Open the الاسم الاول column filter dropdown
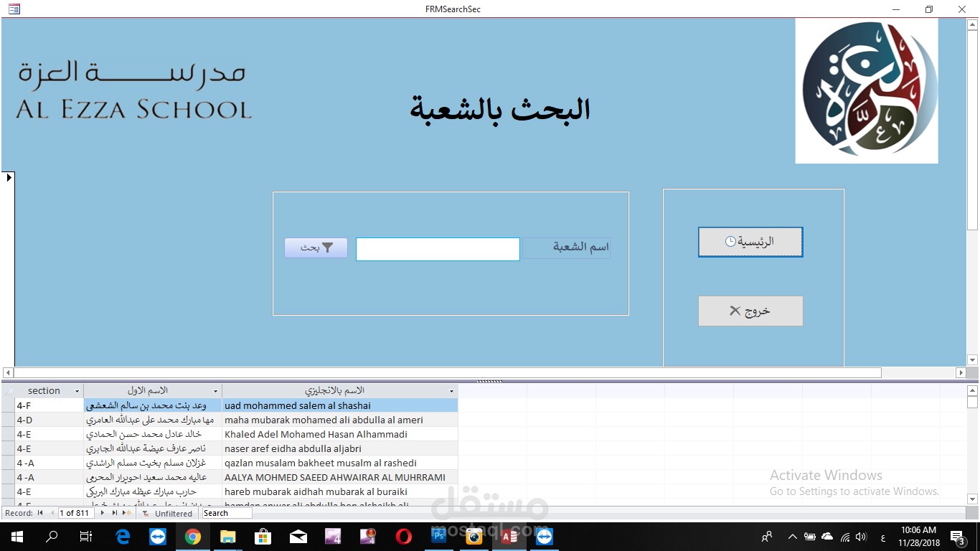980x551 pixels. point(215,391)
